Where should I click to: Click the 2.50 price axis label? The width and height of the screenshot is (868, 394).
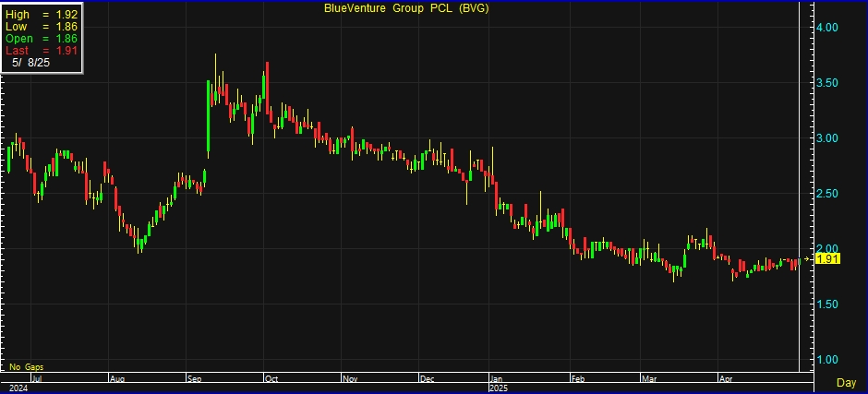pyautogui.click(x=827, y=194)
